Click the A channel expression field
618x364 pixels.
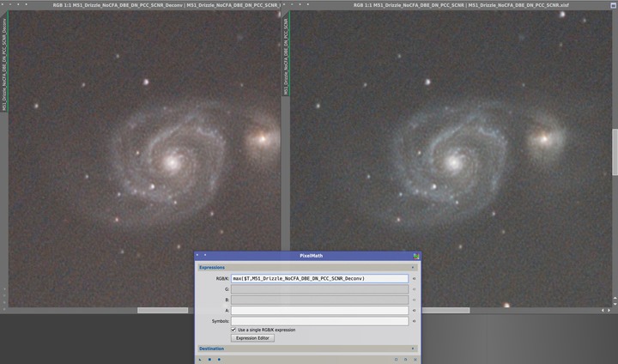point(319,311)
